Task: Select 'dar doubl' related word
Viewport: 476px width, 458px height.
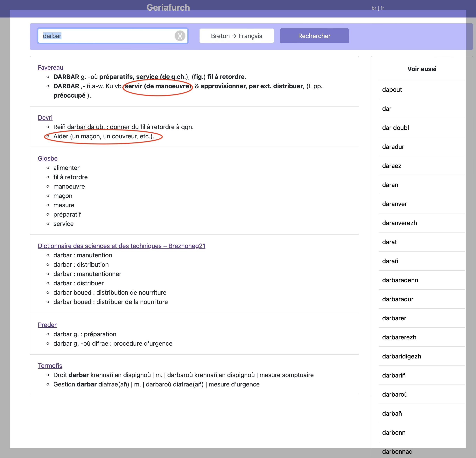Action: tap(395, 128)
